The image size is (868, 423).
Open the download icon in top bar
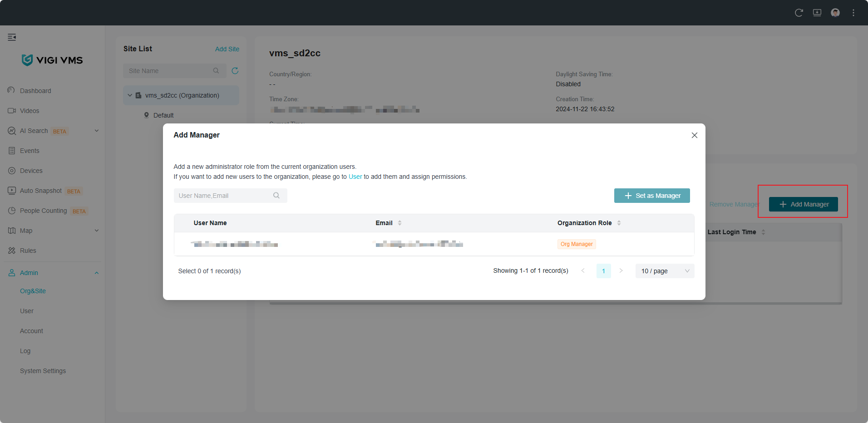point(817,13)
